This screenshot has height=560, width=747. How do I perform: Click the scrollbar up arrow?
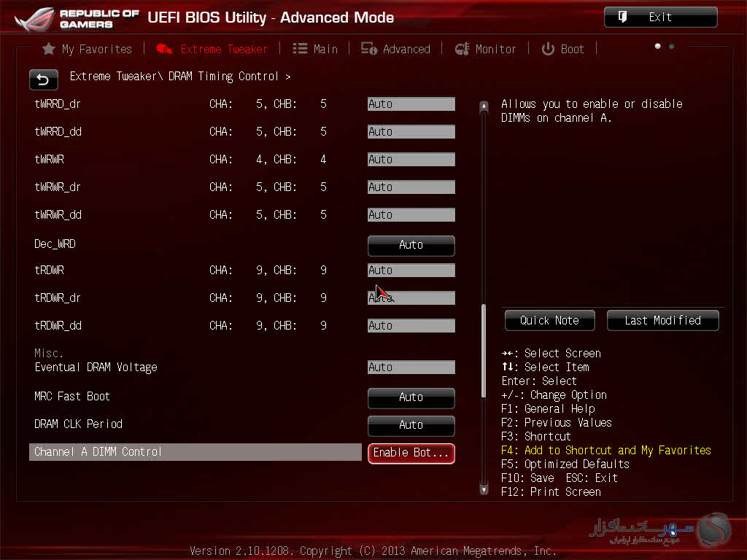pos(483,106)
